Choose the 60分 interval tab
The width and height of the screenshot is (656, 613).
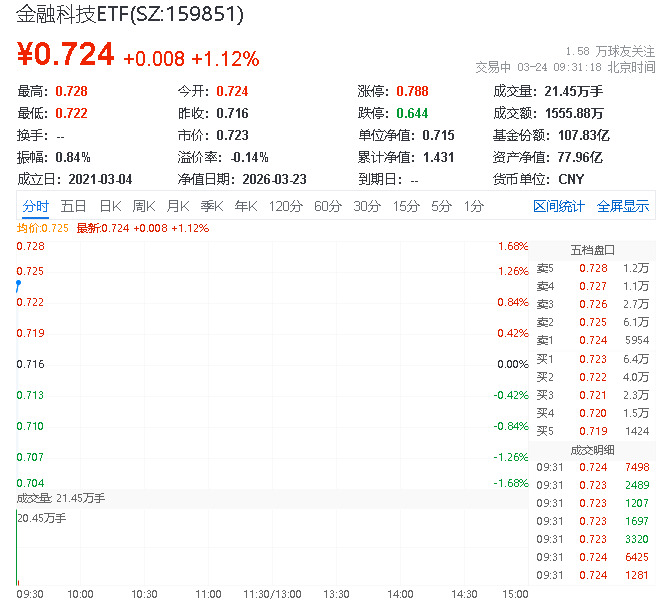click(328, 206)
